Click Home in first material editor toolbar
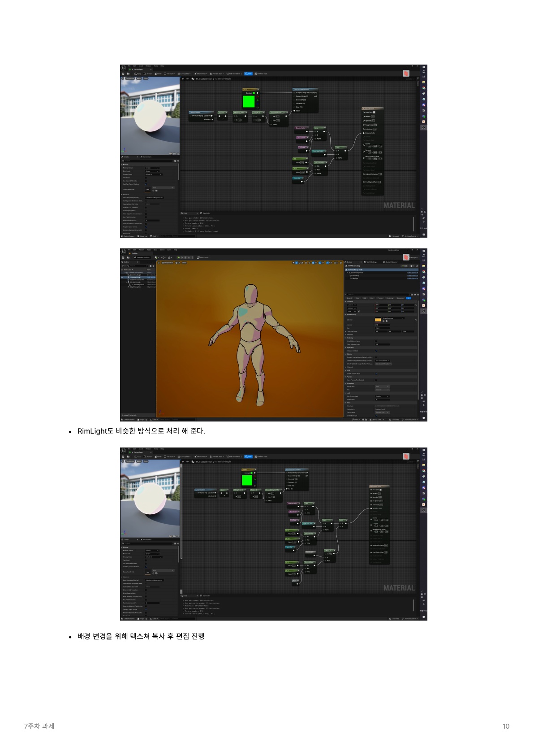The image size is (534, 756). point(158,74)
